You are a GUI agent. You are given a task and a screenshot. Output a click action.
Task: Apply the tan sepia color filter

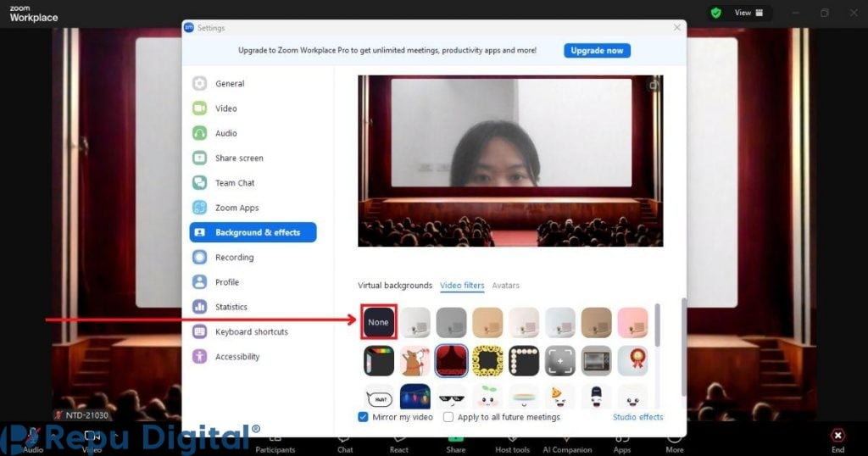(487, 322)
